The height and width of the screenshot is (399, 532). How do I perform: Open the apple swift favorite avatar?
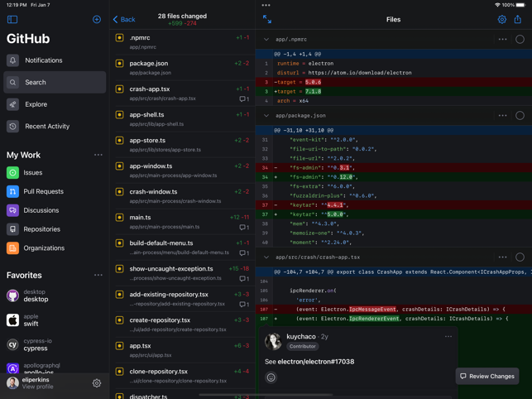coord(13,320)
